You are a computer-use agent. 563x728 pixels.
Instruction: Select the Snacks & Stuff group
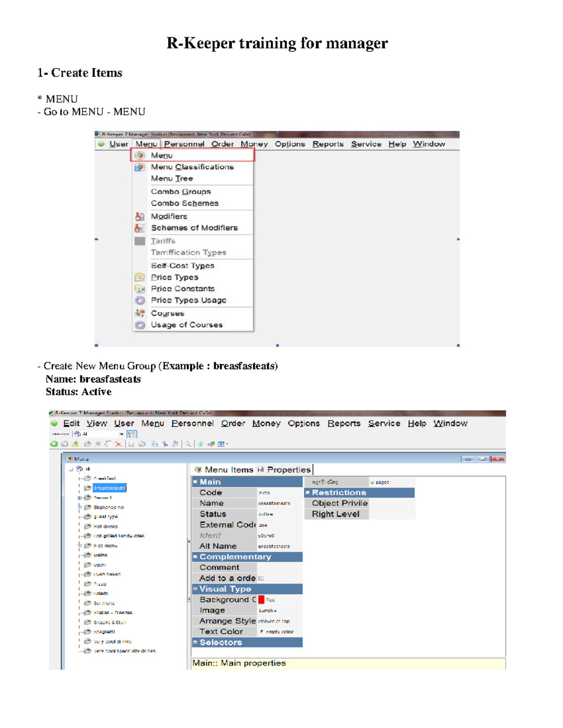110,623
